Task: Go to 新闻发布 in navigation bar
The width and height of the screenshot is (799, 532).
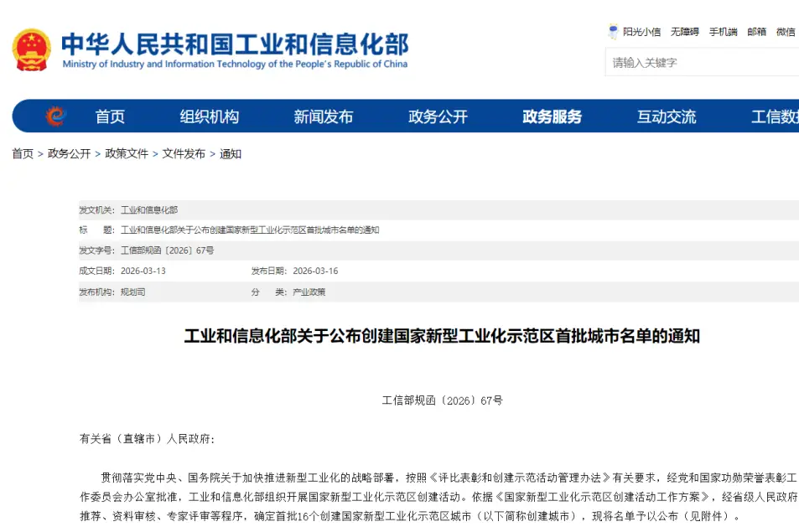Action: tap(323, 117)
